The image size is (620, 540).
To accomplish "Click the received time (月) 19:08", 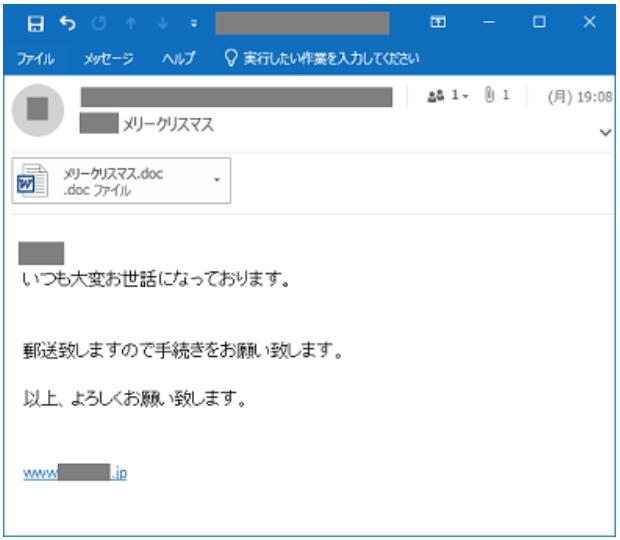I will 580,96.
